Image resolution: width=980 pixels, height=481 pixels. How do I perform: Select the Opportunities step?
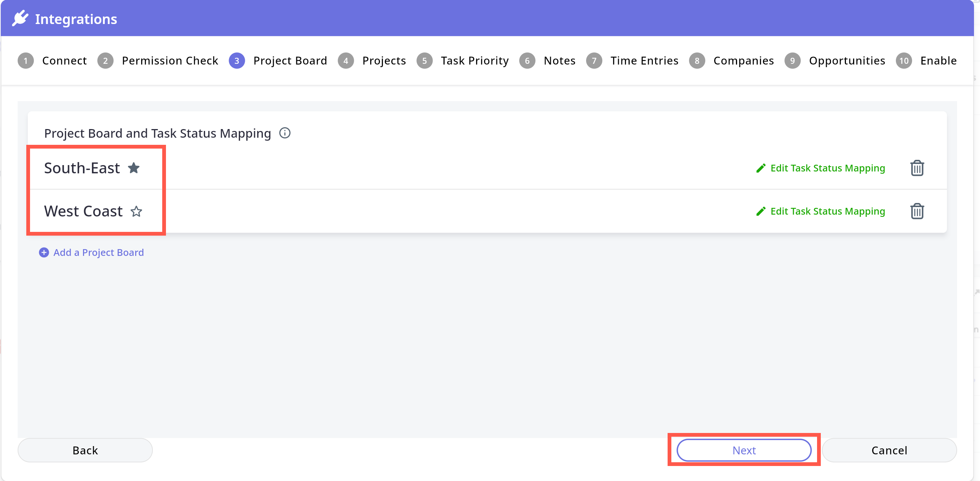pos(847,61)
